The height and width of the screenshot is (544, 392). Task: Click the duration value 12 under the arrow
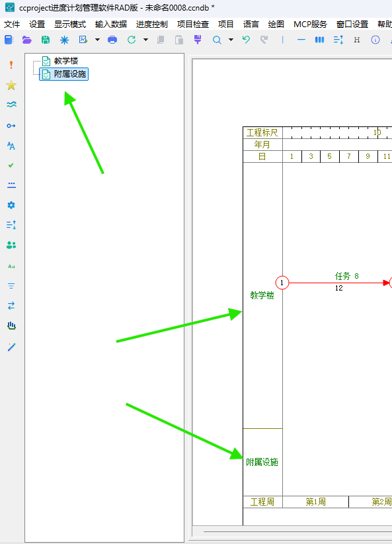point(338,288)
